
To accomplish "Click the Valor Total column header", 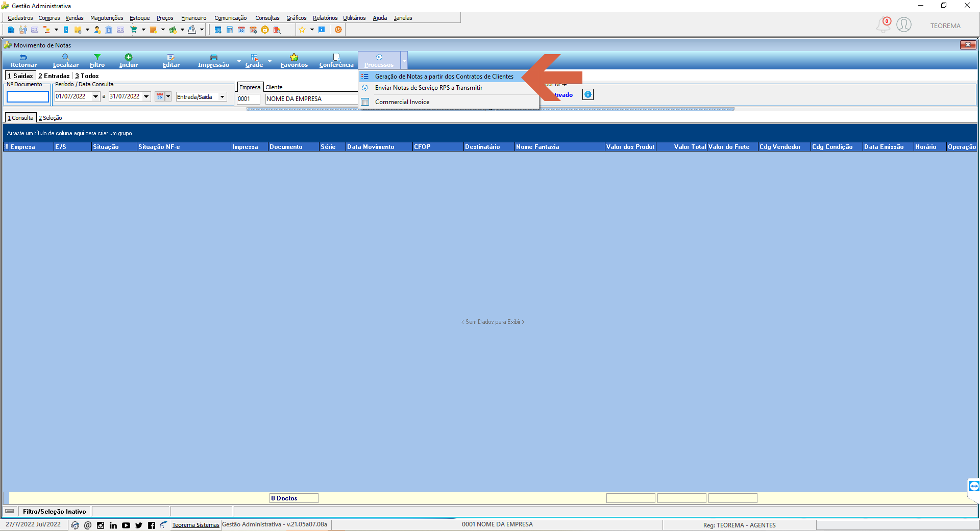I will [x=682, y=147].
